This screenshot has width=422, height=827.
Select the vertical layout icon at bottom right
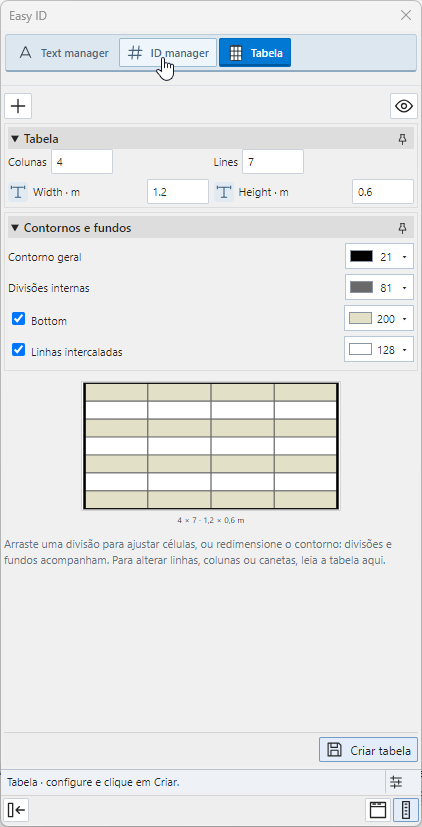pyautogui.click(x=406, y=809)
